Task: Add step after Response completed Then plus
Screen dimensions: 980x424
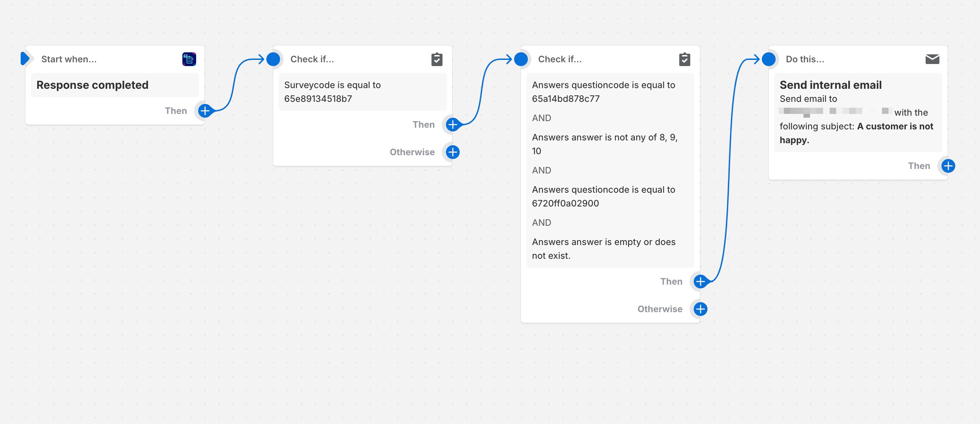Action: click(205, 111)
